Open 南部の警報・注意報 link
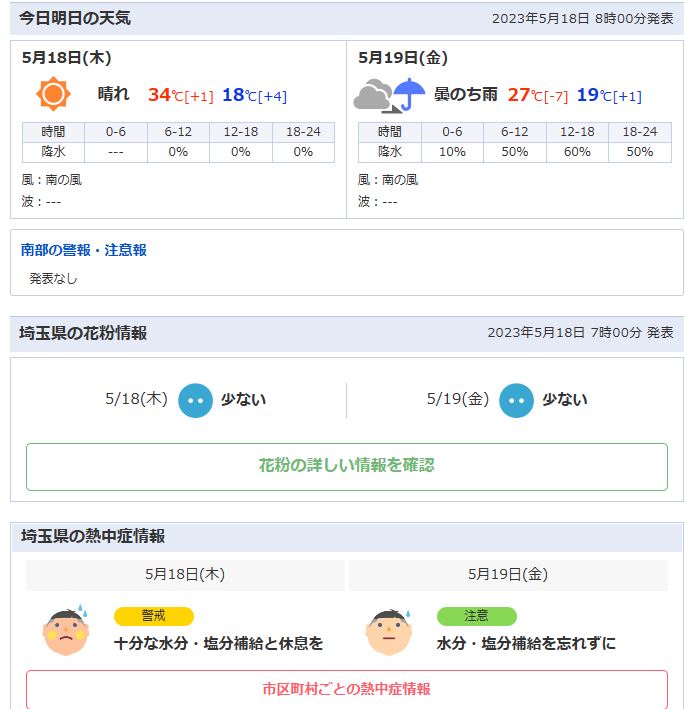This screenshot has width=685, height=709. [84, 250]
